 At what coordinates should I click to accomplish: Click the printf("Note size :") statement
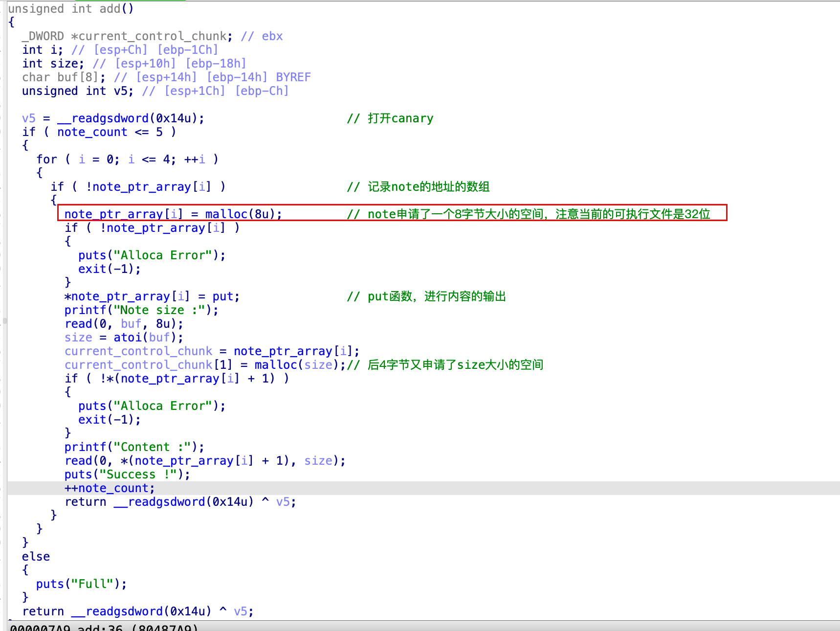[x=140, y=310]
